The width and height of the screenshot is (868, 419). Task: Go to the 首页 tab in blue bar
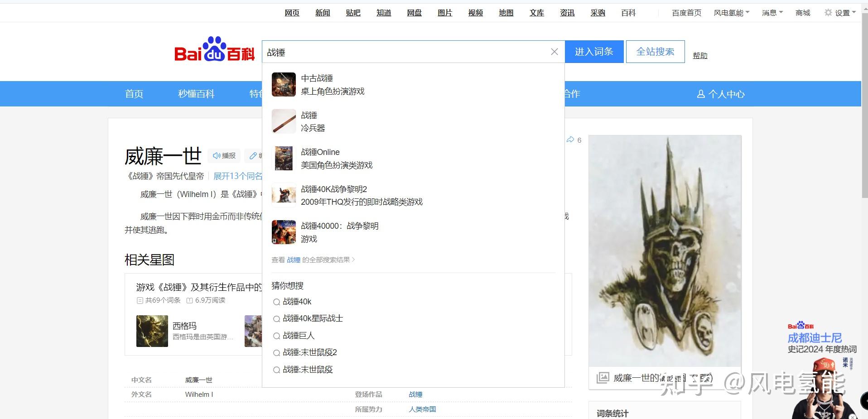point(134,94)
